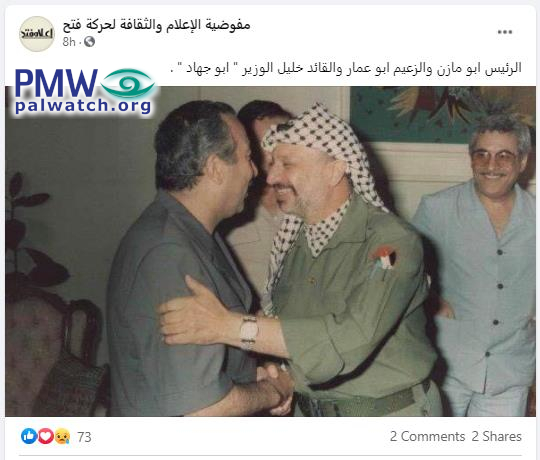Image resolution: width=540 pixels, height=460 pixels.
Task: Click the crying Sad reaction emoji
Action: coord(62,436)
